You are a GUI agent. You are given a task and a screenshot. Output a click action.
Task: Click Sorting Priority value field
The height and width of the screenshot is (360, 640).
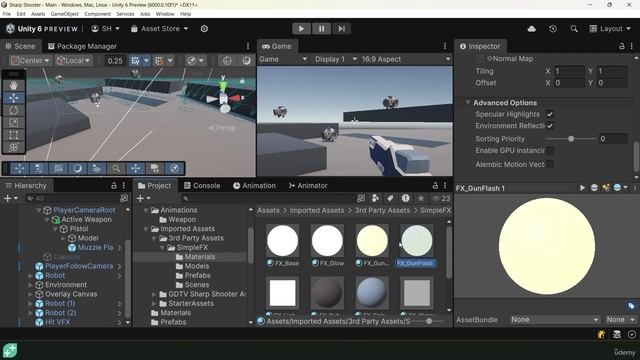pyautogui.click(x=613, y=139)
